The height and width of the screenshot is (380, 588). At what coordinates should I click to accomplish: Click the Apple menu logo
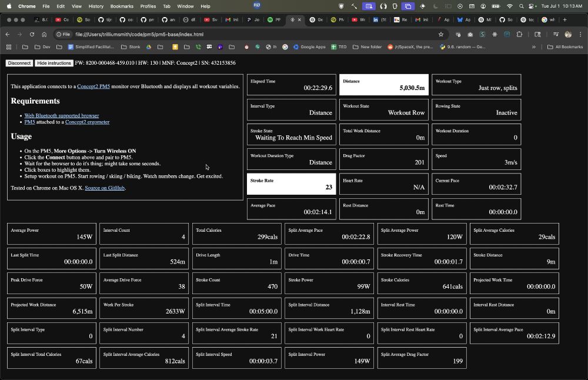9,6
